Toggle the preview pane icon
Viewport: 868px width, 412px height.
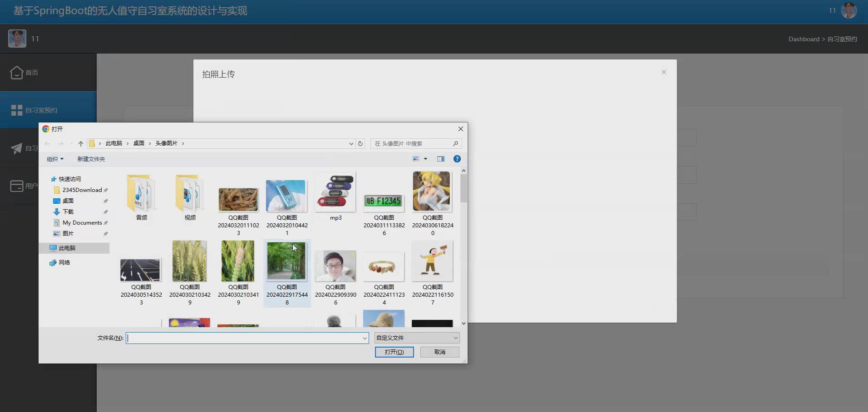(x=441, y=159)
